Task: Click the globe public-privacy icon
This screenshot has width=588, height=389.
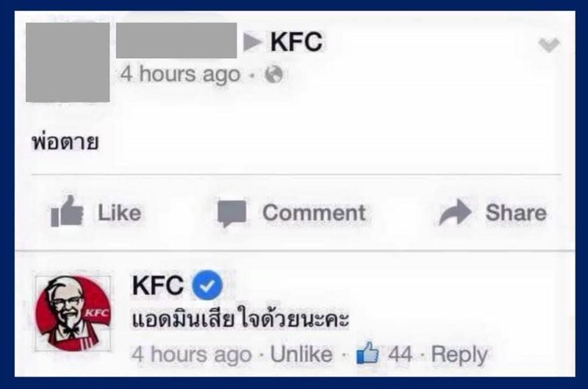Action: (273, 74)
